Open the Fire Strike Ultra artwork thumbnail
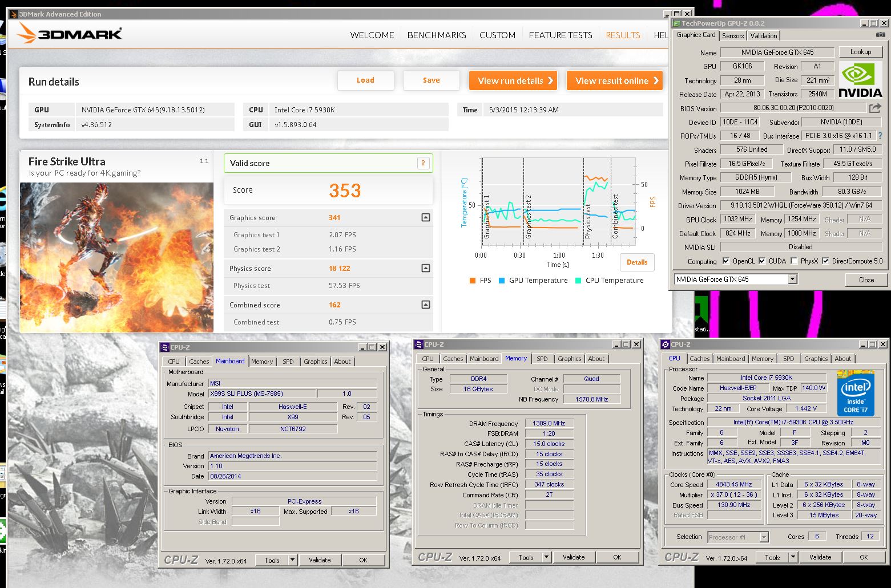Viewport: 891px width, 588px height. (x=116, y=257)
